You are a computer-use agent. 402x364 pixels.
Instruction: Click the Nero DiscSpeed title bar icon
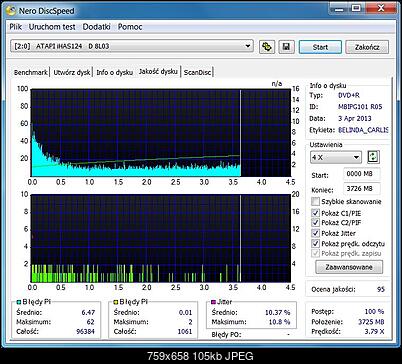coord(11,11)
